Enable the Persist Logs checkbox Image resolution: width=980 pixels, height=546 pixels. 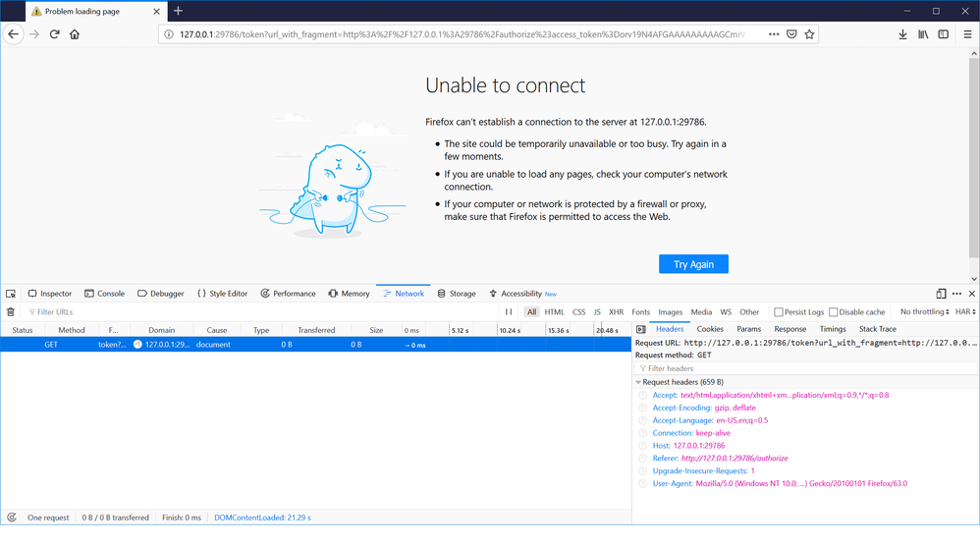779,312
